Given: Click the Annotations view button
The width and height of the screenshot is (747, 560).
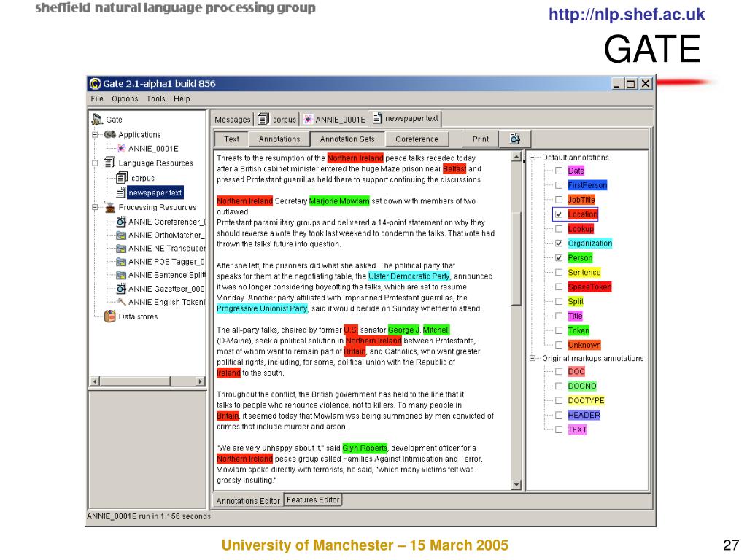Looking at the screenshot, I should [x=279, y=139].
